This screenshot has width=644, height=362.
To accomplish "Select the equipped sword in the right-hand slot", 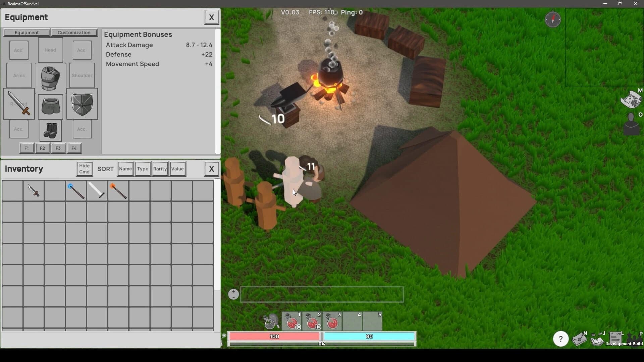I will click(x=19, y=104).
